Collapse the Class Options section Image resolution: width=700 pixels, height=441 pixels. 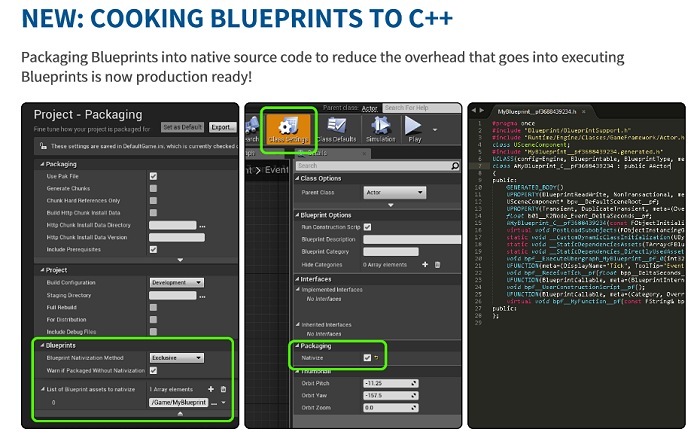click(297, 179)
